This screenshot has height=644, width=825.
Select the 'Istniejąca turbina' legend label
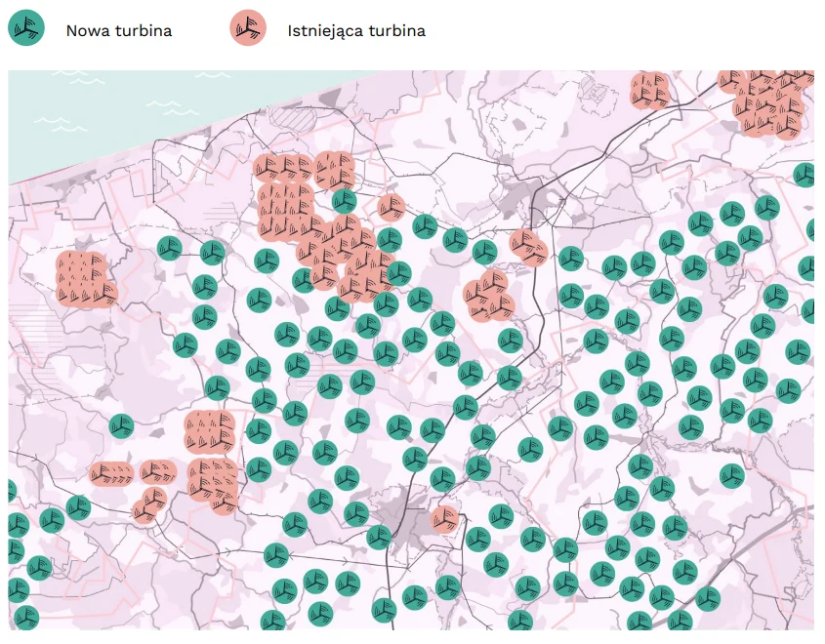[x=356, y=30]
